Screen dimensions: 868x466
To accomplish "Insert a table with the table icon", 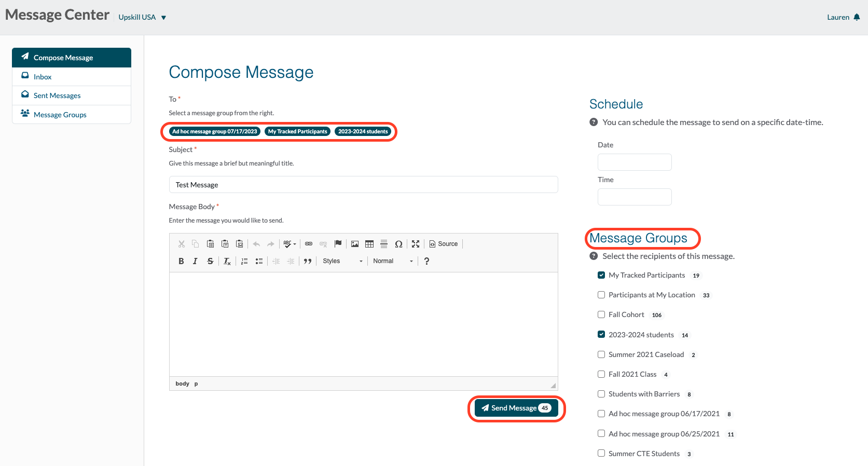I will 369,244.
